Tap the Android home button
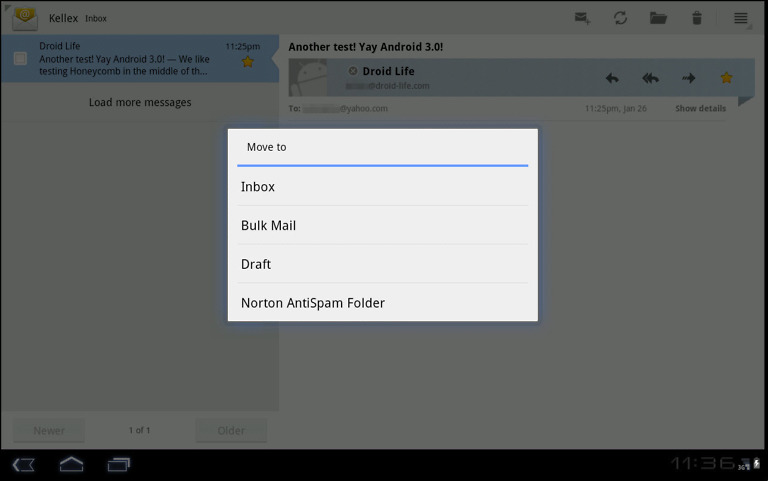This screenshot has height=481, width=768. coord(72,464)
